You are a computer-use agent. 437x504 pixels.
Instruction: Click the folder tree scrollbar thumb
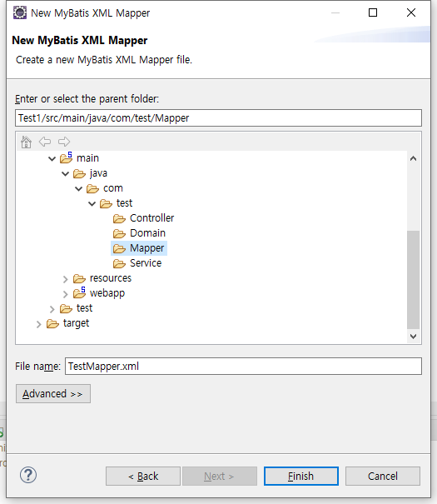413,280
